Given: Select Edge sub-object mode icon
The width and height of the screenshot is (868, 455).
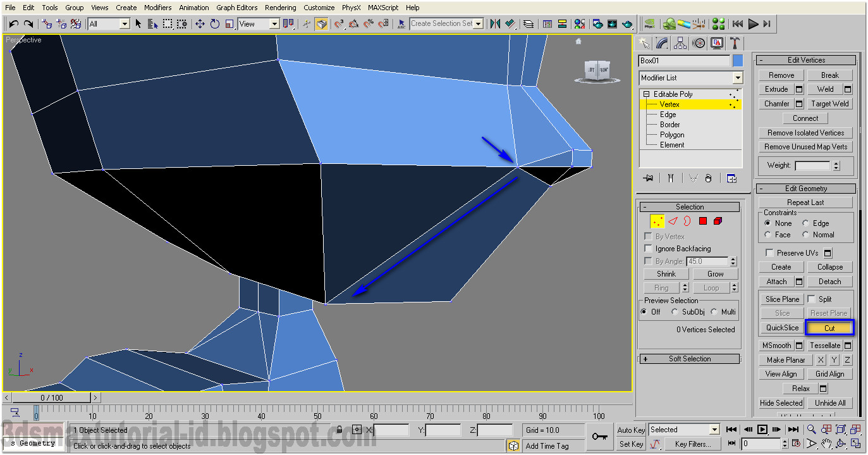Looking at the screenshot, I should pos(673,221).
